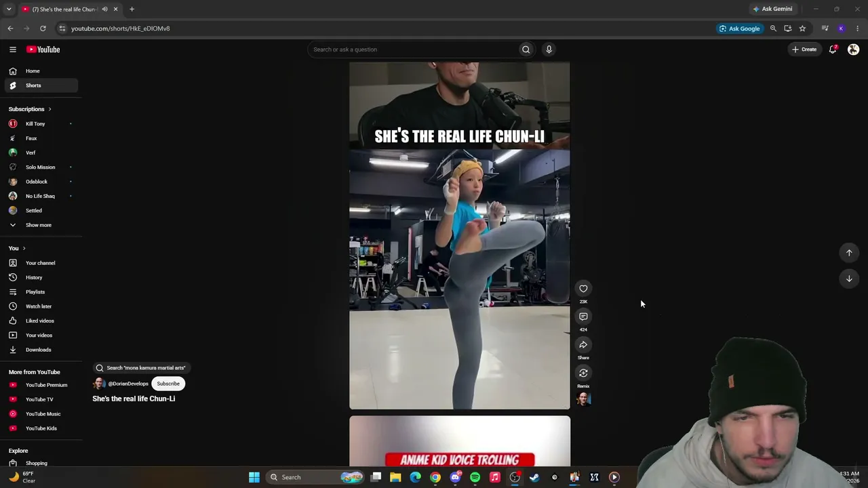Viewport: 868px width, 488px height.
Task: Click the address bar URL
Action: coord(121,28)
